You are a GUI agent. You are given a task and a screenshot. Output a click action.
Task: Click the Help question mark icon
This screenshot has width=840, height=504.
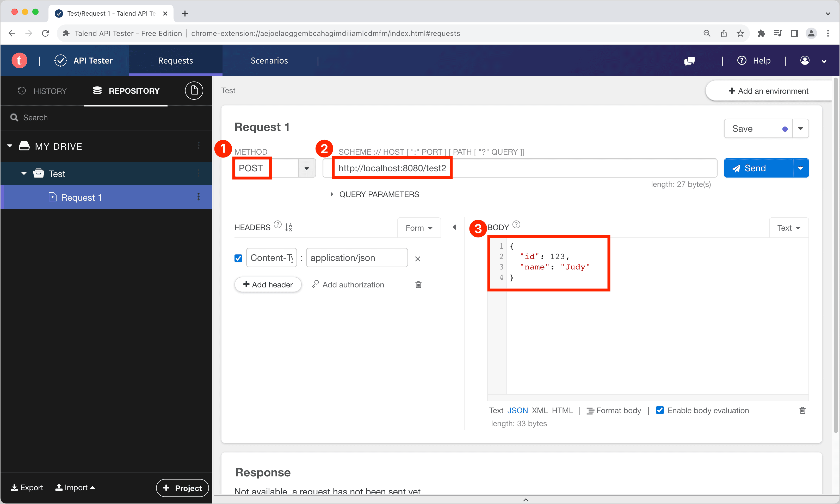click(742, 60)
